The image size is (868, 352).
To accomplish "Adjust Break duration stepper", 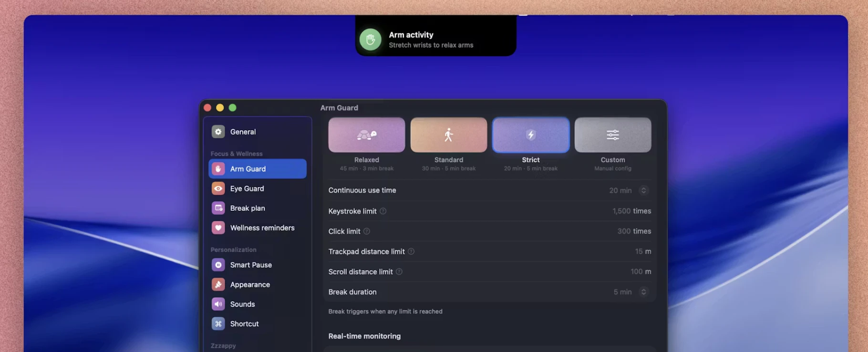I will [x=643, y=292].
